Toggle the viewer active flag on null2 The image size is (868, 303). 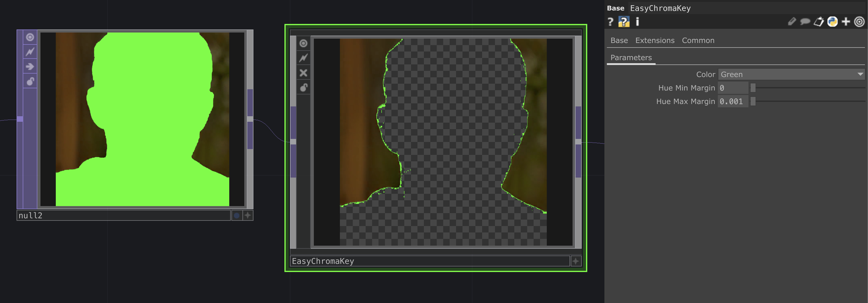(x=30, y=38)
